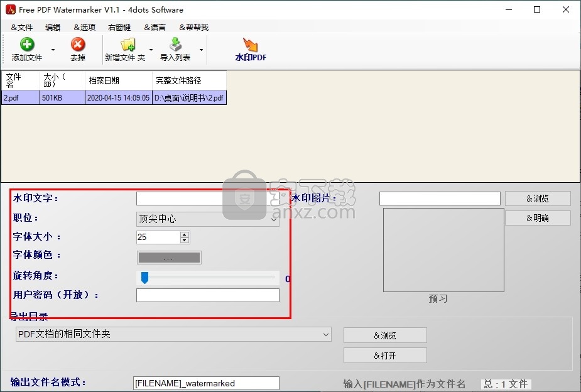
Task: Decrease font size with the down stepper arrow
Action: pyautogui.click(x=185, y=240)
